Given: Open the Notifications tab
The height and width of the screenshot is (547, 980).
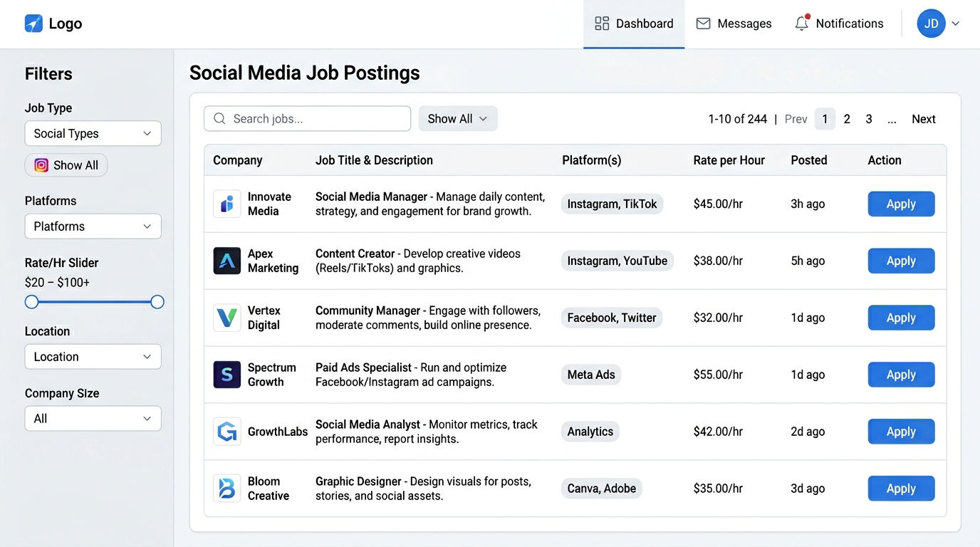Looking at the screenshot, I should tap(839, 24).
